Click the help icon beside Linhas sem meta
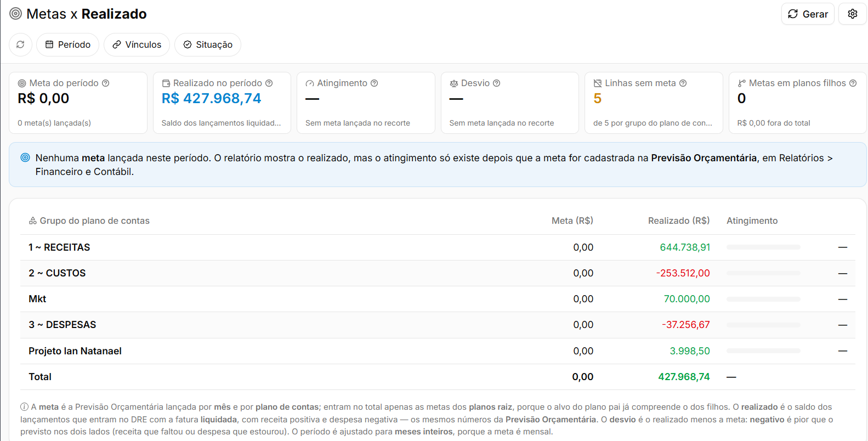 683,83
